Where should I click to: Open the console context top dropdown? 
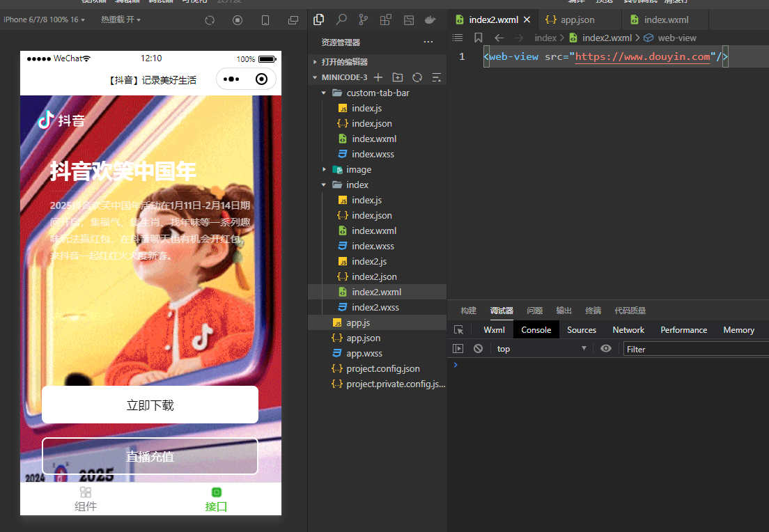(x=541, y=349)
